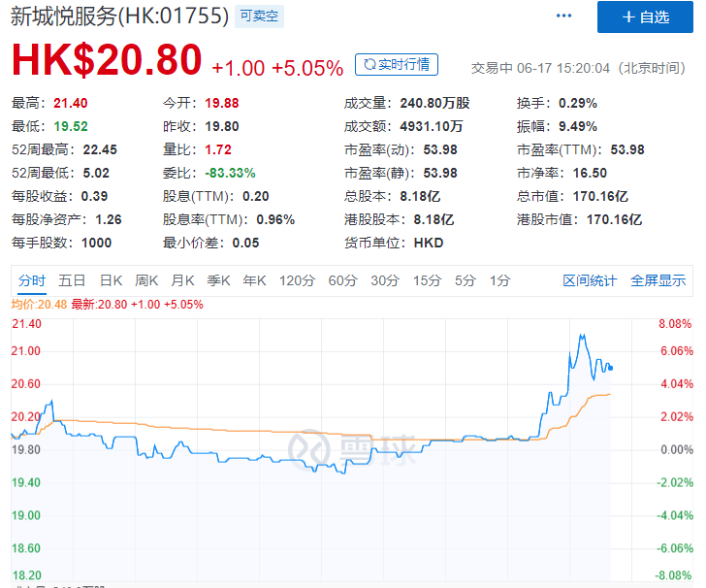Select 年K yearly chart tab
Screen dimensions: 706x588
pos(254,280)
